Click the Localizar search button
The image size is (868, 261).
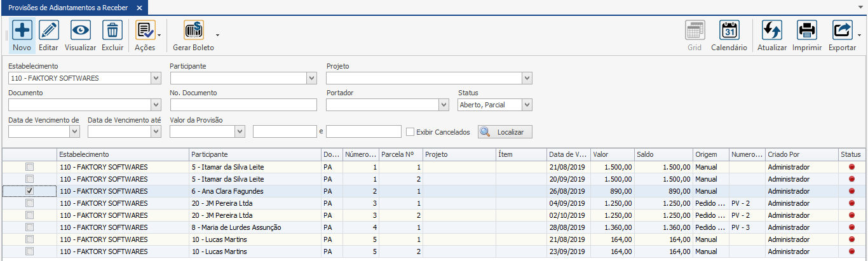pyautogui.click(x=505, y=132)
